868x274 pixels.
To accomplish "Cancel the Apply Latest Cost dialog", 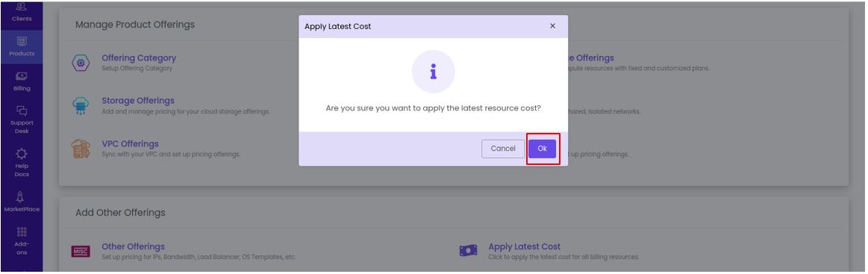I will [x=502, y=149].
